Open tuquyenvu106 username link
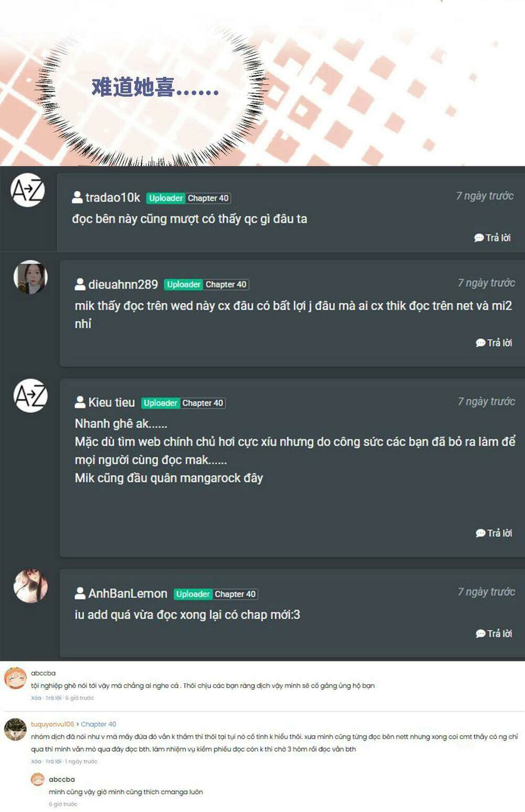Viewport: 525px width, 812px height. click(x=52, y=724)
